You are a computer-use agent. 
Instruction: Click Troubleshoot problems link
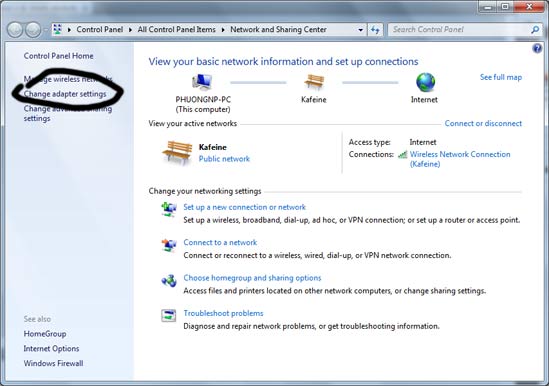pos(223,313)
